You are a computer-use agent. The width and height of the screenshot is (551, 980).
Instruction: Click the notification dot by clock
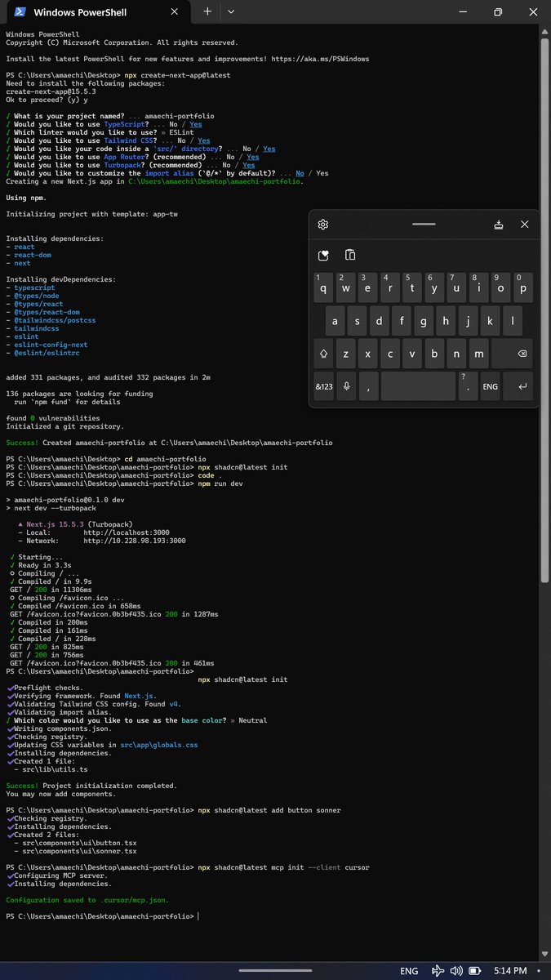tap(538, 971)
